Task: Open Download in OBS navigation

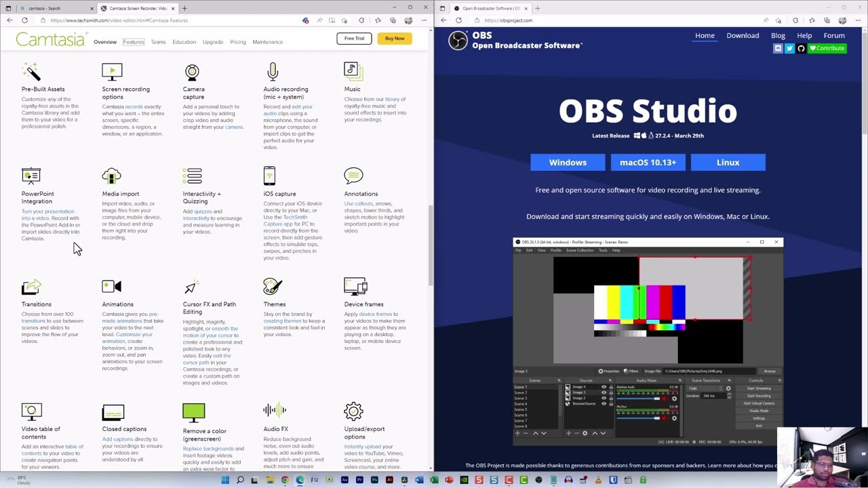Action: 743,36
